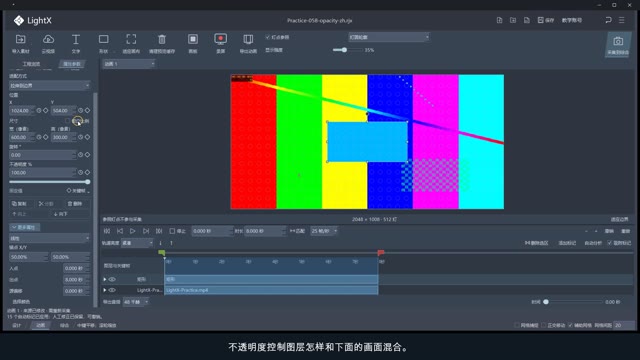
Task: Open the hamburger menu in title bar
Action: tap(622, 20)
